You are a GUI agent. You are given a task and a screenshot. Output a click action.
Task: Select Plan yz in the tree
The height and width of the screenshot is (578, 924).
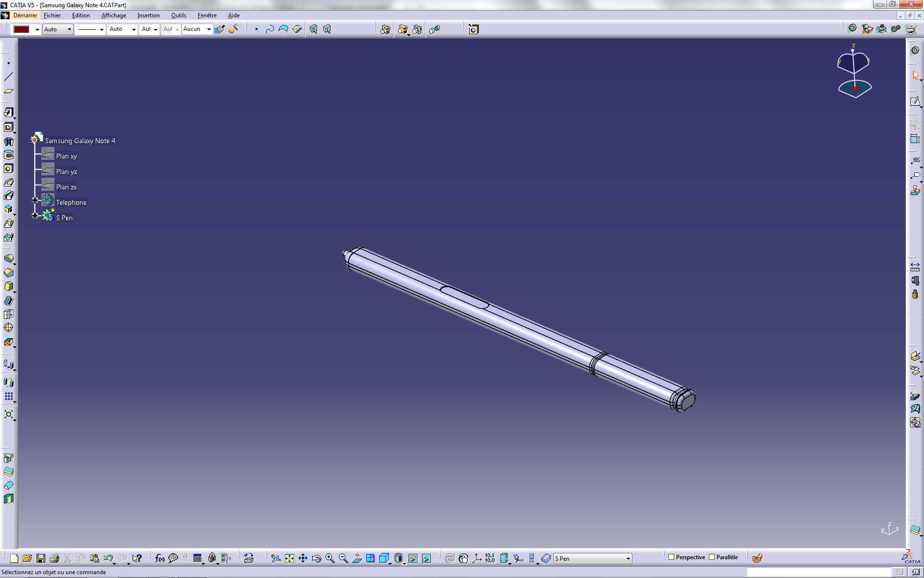point(66,171)
